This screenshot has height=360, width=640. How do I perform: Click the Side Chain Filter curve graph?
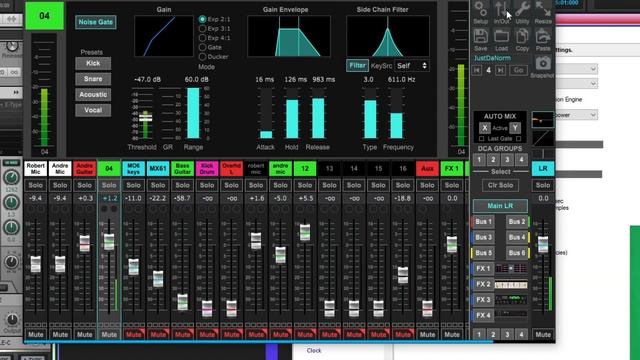coord(388,36)
